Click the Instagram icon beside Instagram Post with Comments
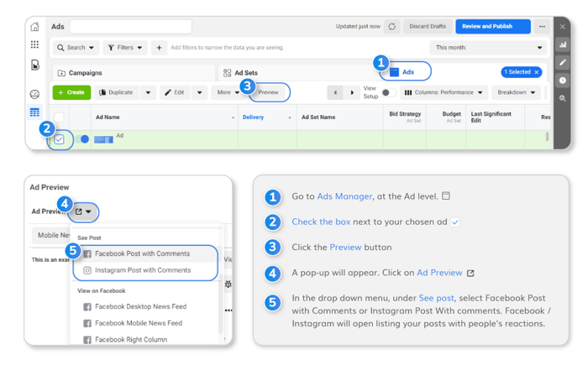 click(87, 270)
